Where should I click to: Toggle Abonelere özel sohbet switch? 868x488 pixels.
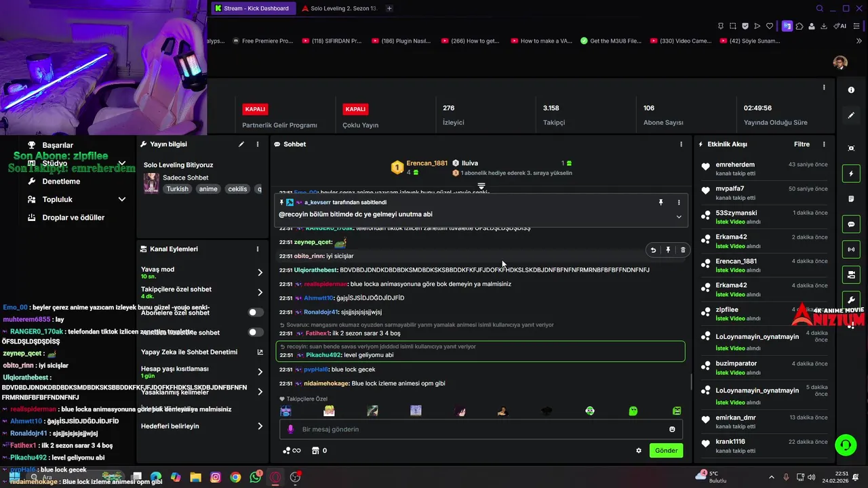[256, 312]
